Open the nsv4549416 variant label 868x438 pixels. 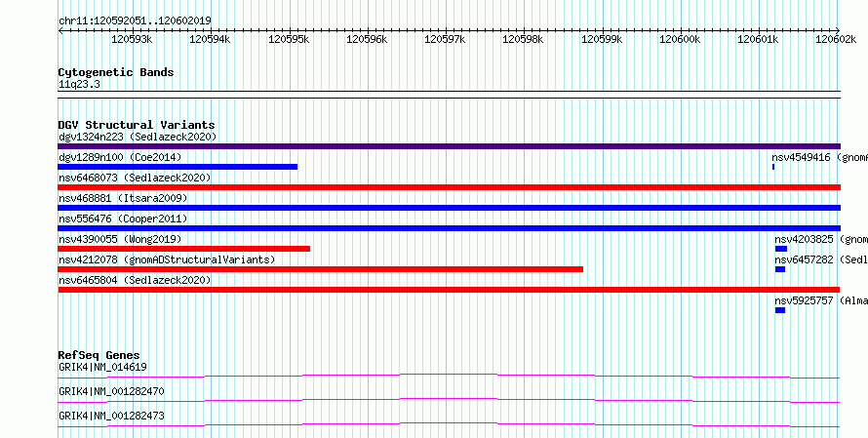pos(820,157)
